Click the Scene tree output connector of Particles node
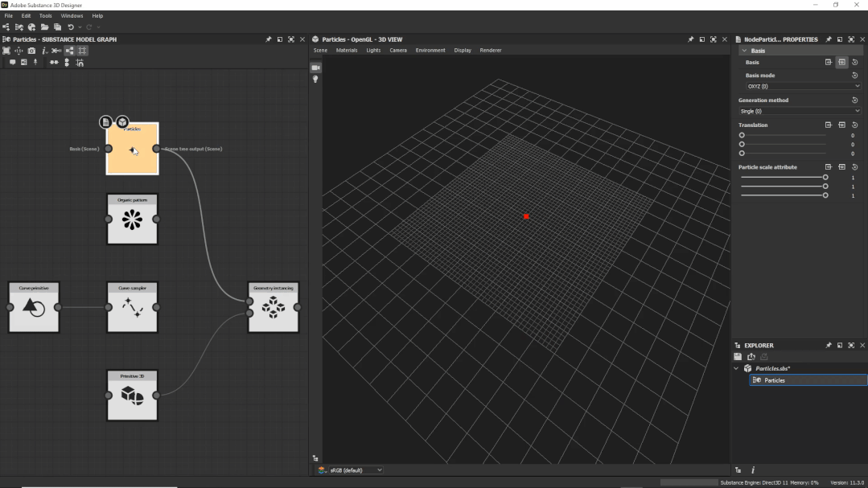 (x=156, y=149)
